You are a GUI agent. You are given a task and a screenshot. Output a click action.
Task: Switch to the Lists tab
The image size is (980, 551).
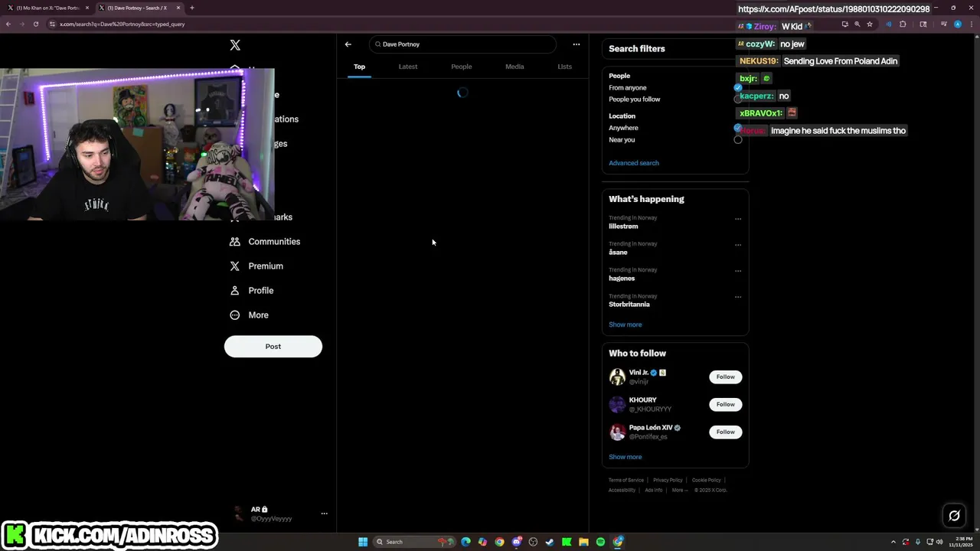tap(564, 67)
